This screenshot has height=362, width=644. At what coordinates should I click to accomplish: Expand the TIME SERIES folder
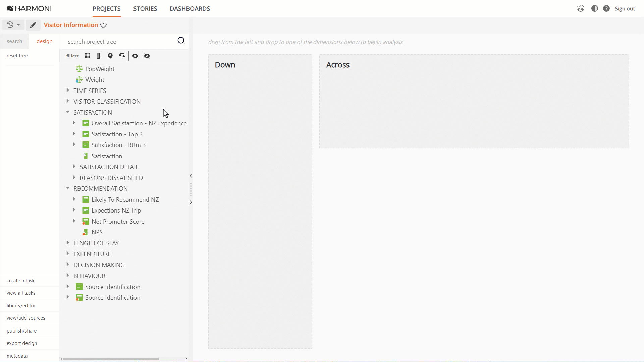[68, 90]
